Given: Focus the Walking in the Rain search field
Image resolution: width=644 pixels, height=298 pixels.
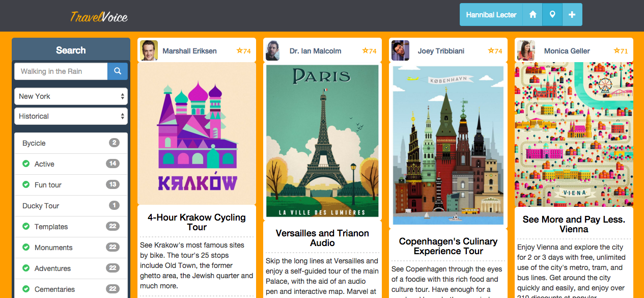Looking at the screenshot, I should point(61,71).
